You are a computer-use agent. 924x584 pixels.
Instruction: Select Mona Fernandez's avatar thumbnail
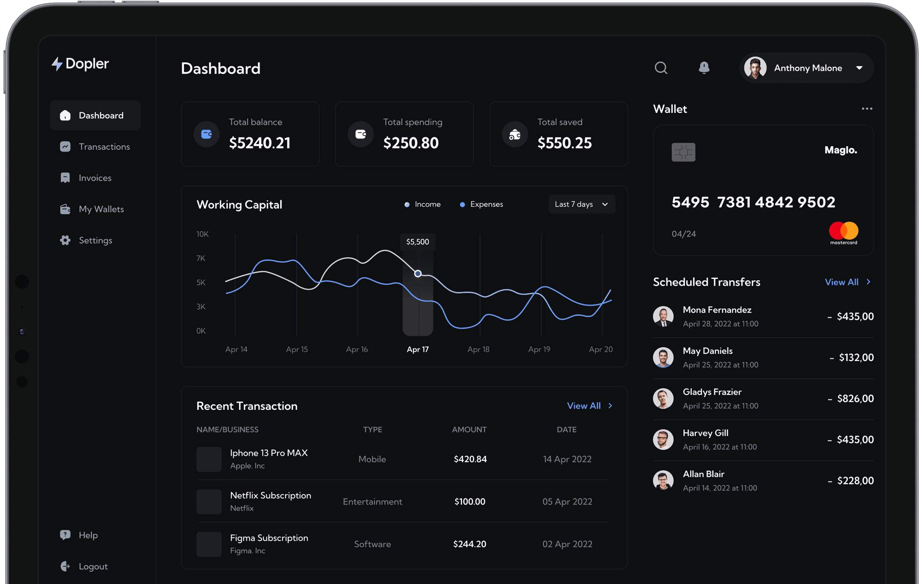[663, 316]
